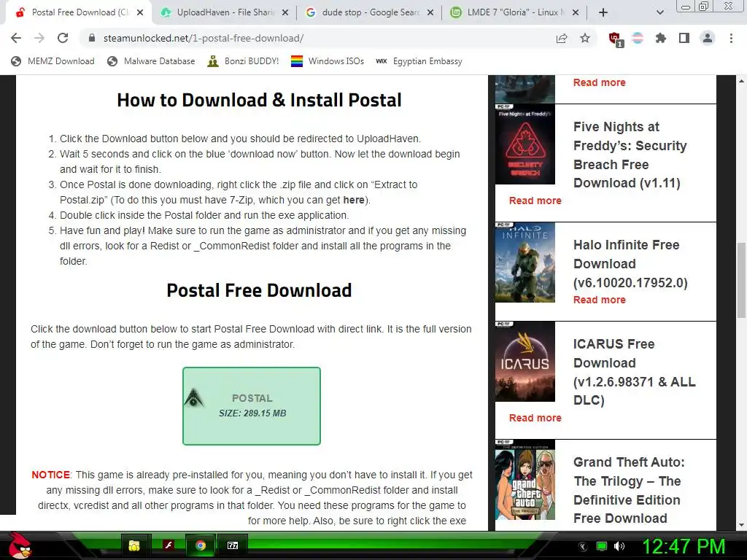Close the dude stop Google tab
The height and width of the screenshot is (560, 747).
click(430, 12)
